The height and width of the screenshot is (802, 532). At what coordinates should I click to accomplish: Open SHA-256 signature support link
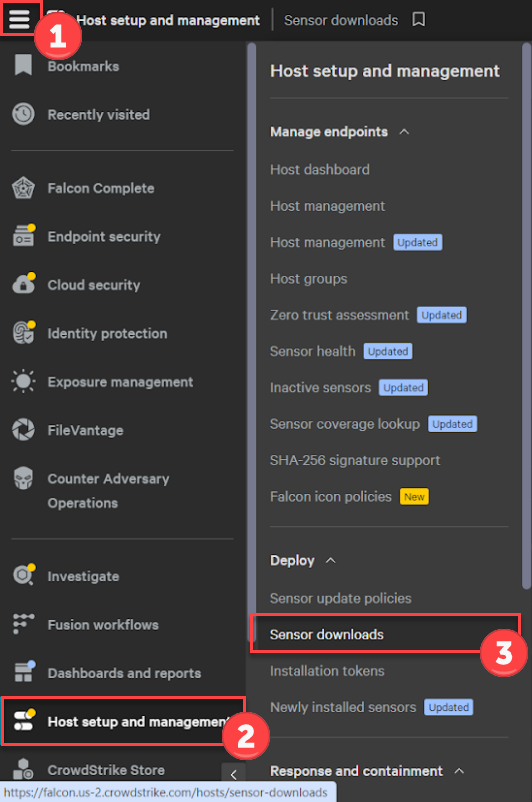[x=355, y=460]
